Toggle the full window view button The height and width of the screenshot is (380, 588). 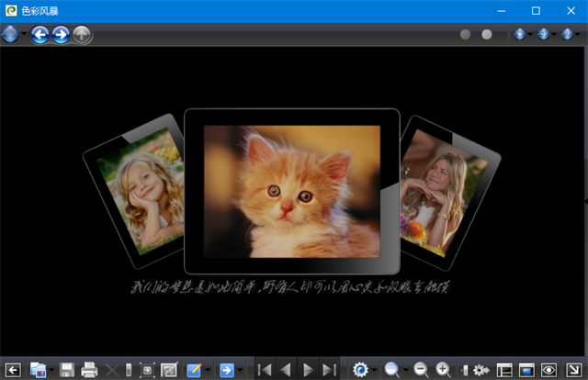526,370
